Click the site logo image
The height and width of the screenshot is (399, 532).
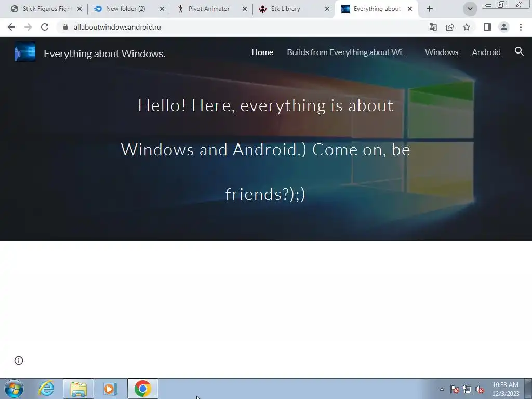point(25,51)
